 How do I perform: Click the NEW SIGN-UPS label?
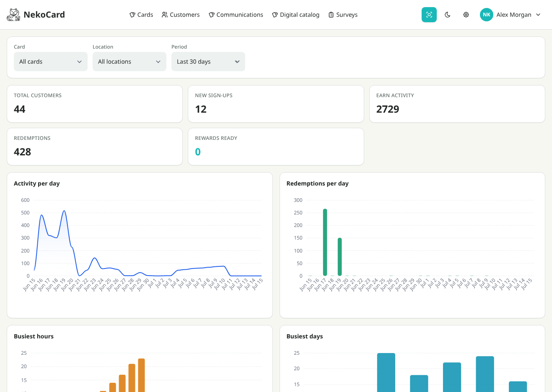tap(214, 95)
